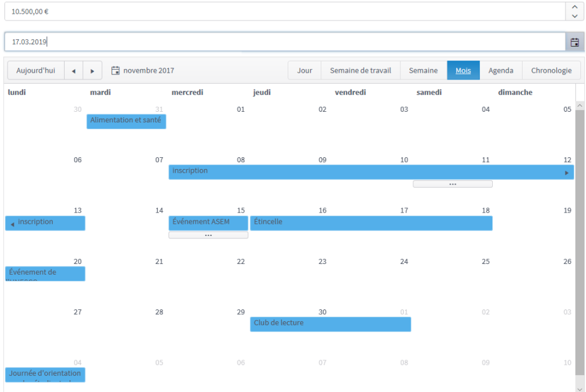Select the Semaine view

(x=423, y=71)
